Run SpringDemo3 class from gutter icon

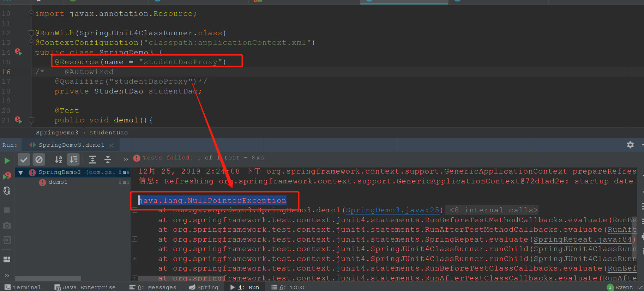18,52
